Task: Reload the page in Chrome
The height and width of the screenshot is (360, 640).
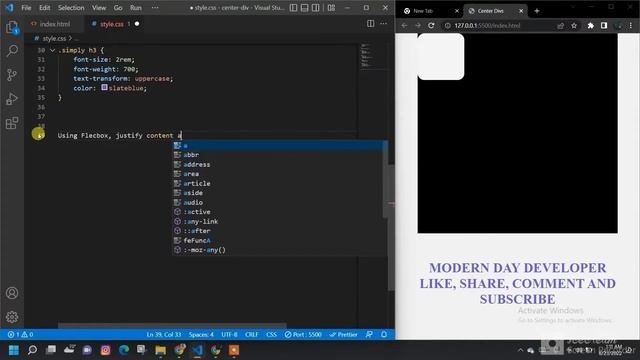Action: (431, 25)
